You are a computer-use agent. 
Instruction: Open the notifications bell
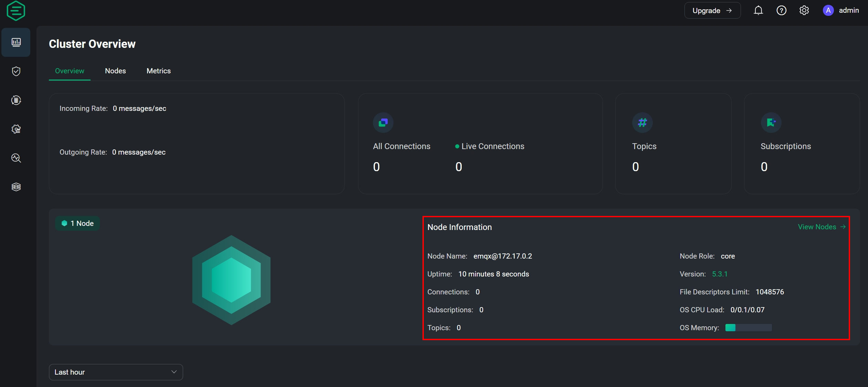[x=758, y=11]
